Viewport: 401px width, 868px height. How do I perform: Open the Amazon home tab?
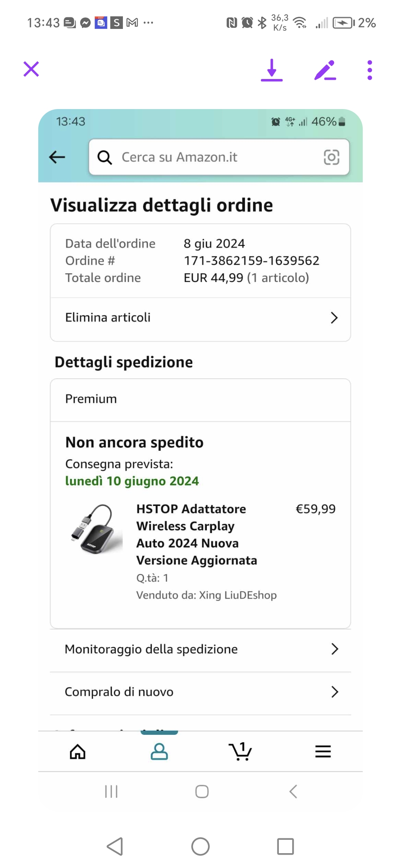[x=78, y=752]
